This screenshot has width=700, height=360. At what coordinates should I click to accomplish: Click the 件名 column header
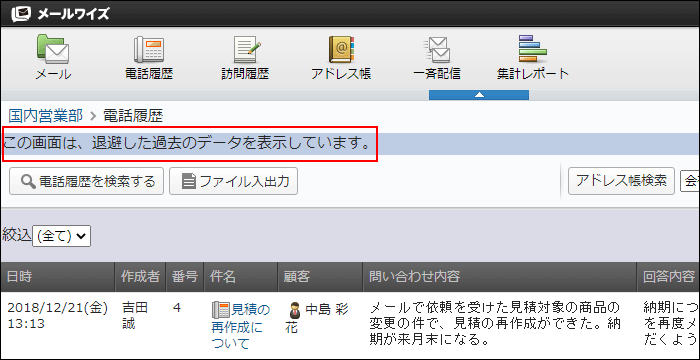point(241,277)
